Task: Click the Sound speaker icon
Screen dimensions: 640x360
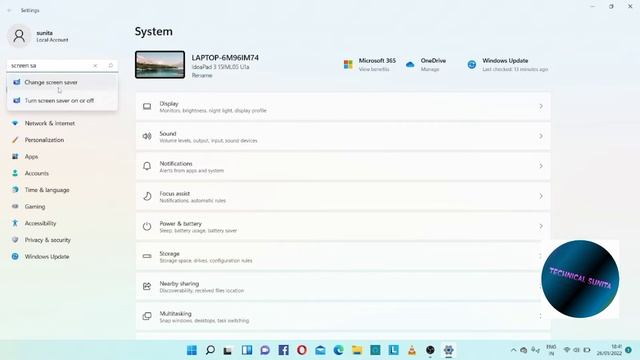Action: [x=147, y=136]
